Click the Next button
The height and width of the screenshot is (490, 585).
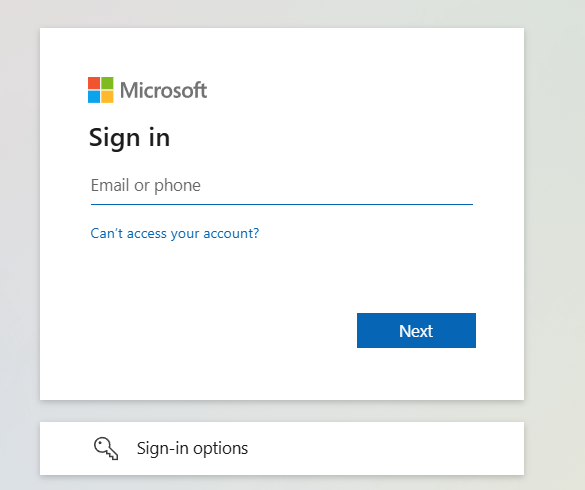click(x=416, y=330)
